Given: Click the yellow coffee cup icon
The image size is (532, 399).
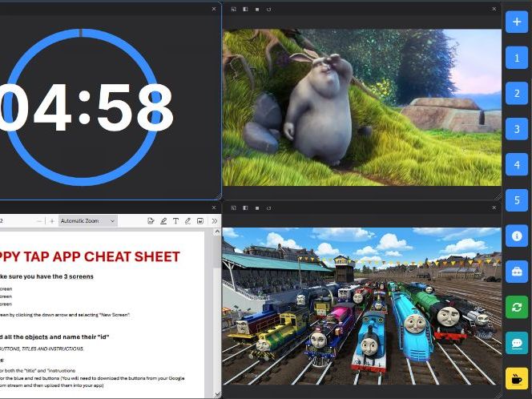Looking at the screenshot, I should click(x=516, y=378).
